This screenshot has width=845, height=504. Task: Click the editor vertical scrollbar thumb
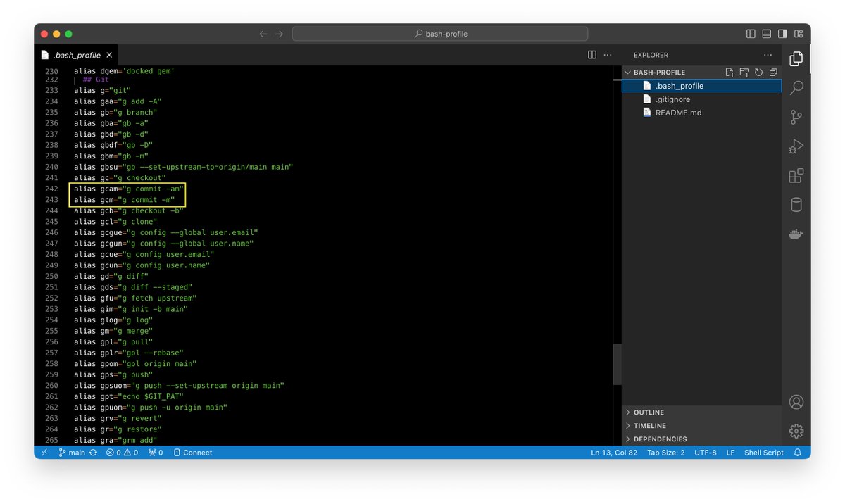[617, 364]
